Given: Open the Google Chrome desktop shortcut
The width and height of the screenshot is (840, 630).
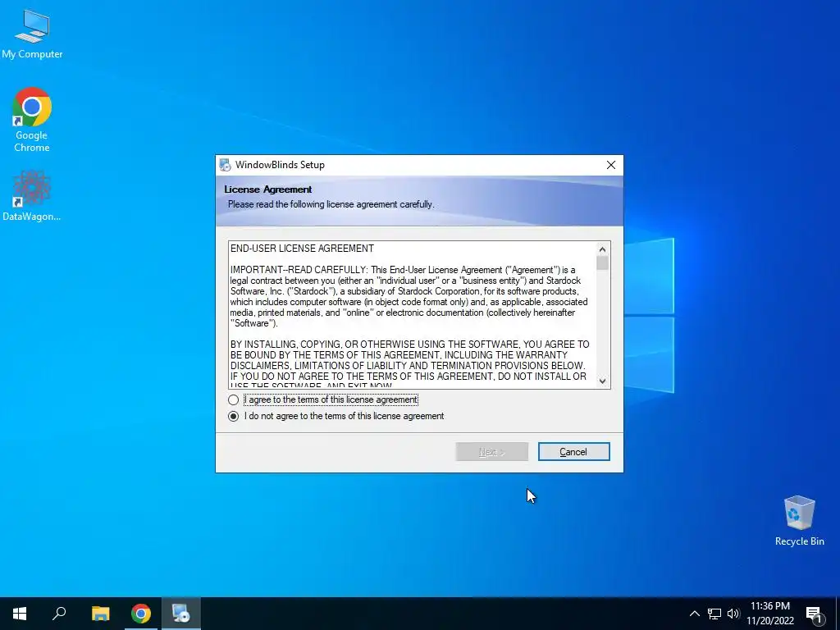Looking at the screenshot, I should [x=32, y=120].
